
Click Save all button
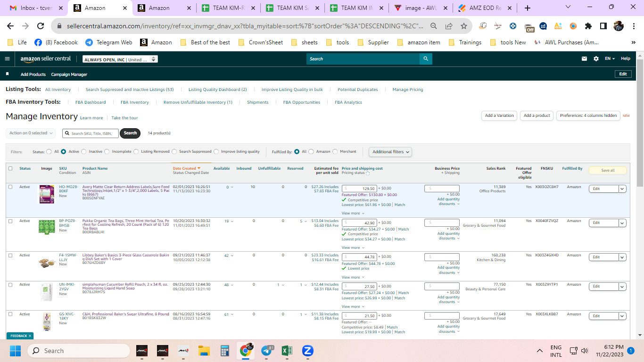point(608,171)
